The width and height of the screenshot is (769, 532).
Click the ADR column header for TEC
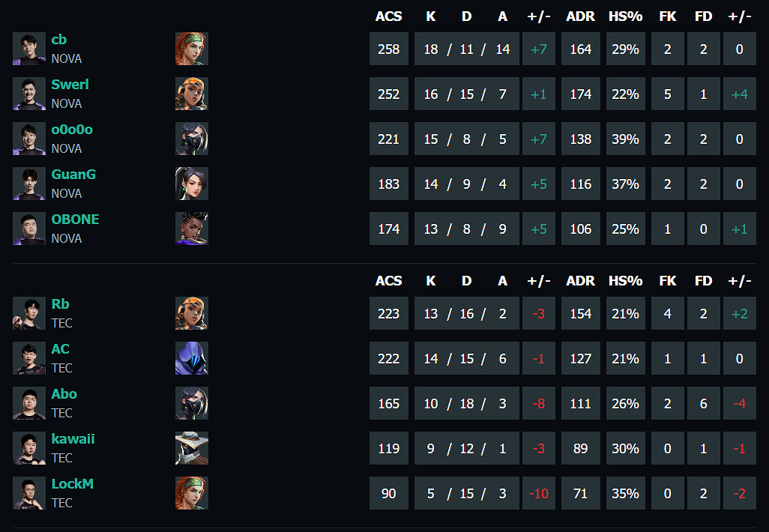pos(581,281)
